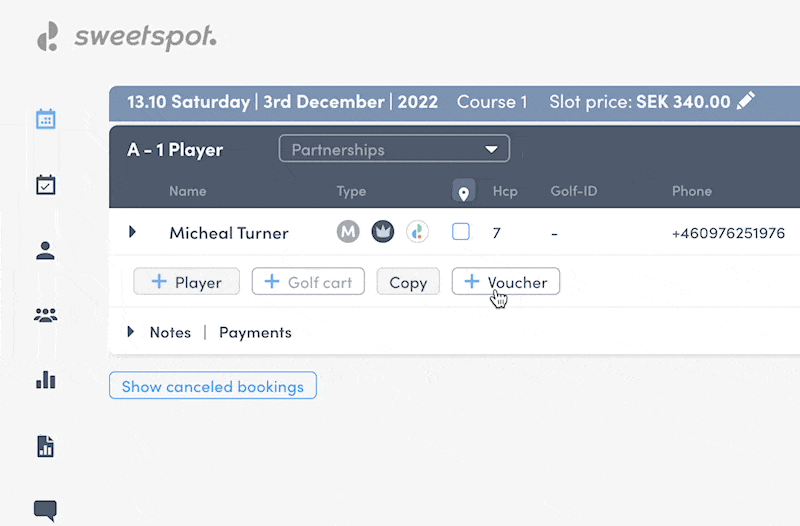The width and height of the screenshot is (800, 526).
Task: Open the chat message sidebar icon
Action: (x=45, y=511)
